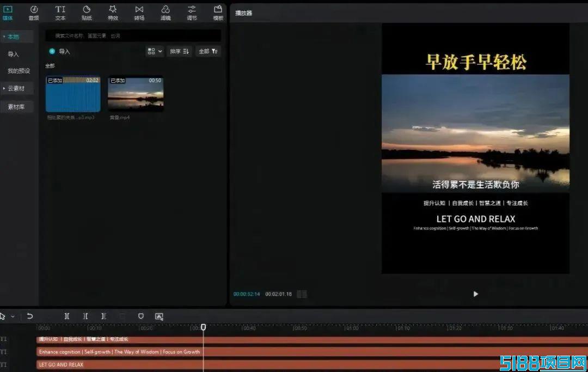The height and width of the screenshot is (372, 588).
Task: Click the text track icon beside LET GO AND RELAX clip
Action: coord(3,364)
